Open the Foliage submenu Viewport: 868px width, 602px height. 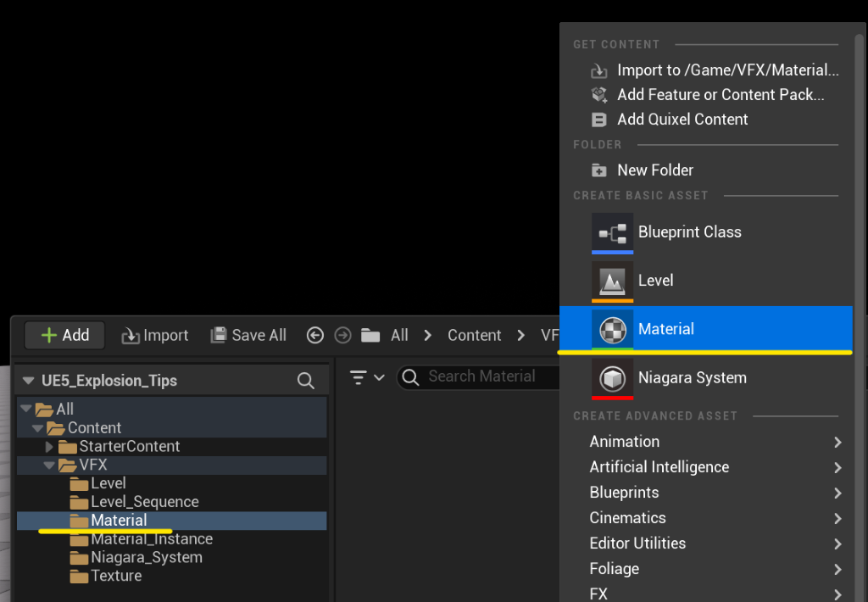click(706, 569)
